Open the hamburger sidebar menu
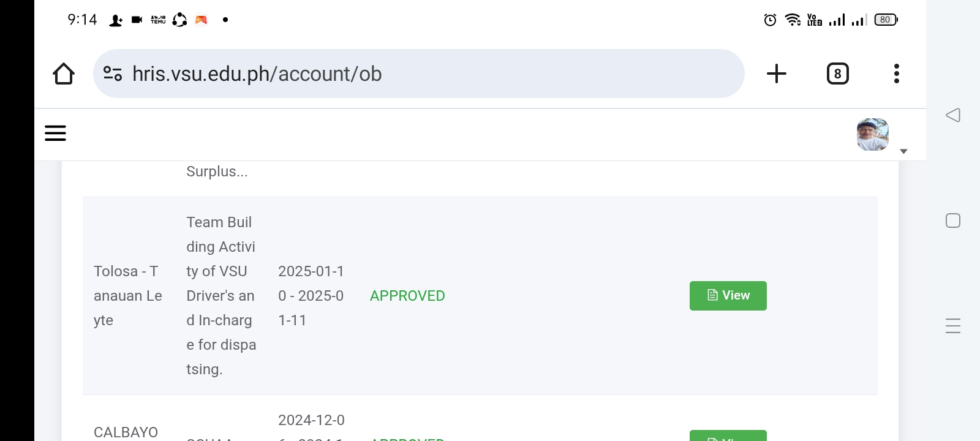The height and width of the screenshot is (441, 980). tap(55, 133)
